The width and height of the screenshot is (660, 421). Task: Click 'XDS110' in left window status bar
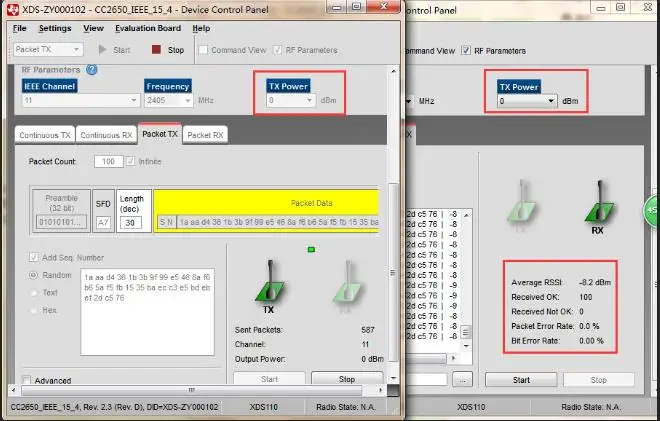[263, 407]
